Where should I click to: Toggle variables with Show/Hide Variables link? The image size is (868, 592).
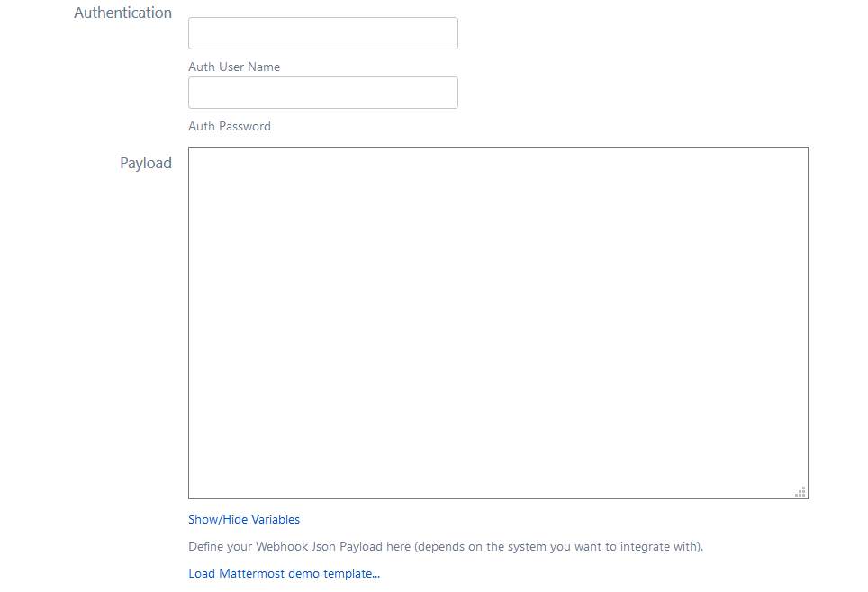tap(244, 519)
